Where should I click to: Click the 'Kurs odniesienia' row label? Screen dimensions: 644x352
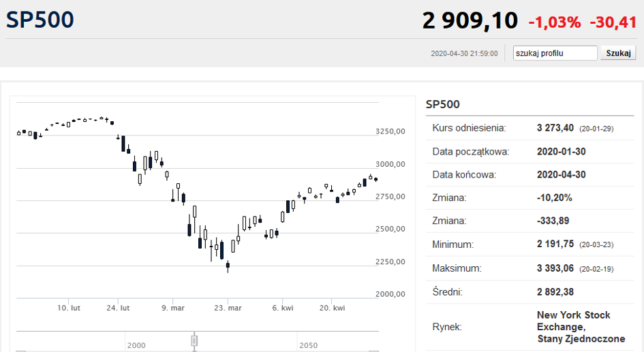click(x=469, y=128)
